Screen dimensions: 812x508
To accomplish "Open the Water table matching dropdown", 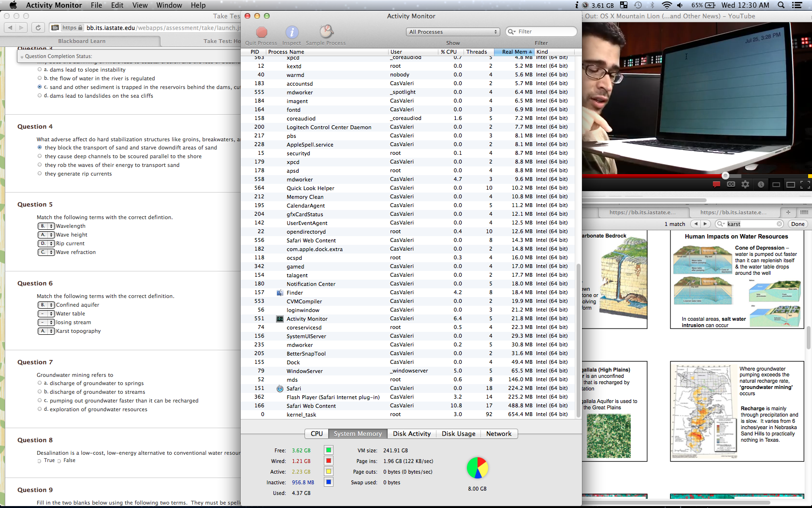I will point(46,314).
